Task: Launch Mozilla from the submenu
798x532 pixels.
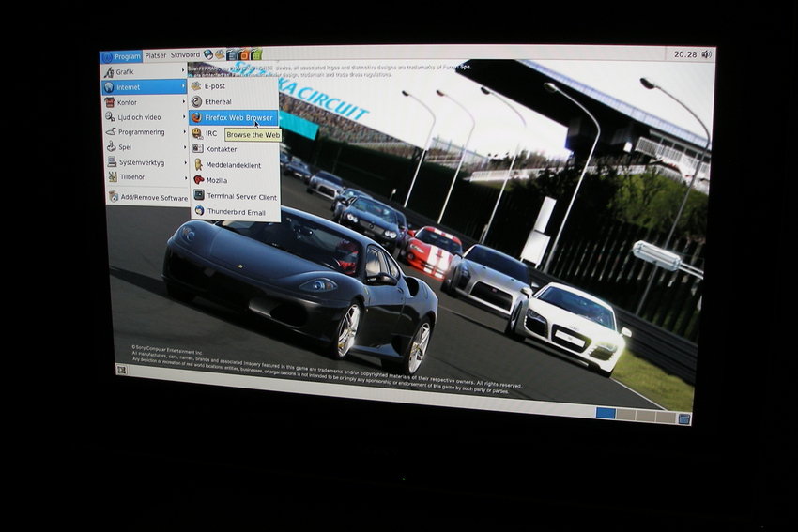Action: [x=235, y=180]
